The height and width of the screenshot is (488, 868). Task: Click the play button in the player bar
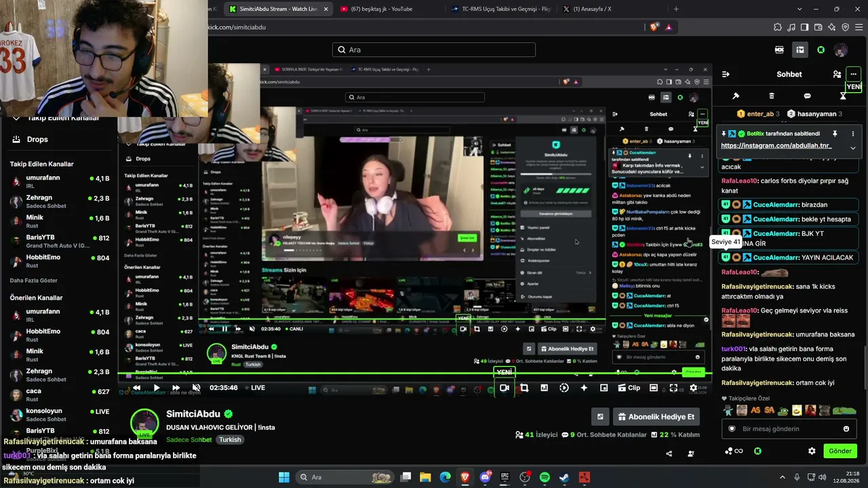pos(156,388)
